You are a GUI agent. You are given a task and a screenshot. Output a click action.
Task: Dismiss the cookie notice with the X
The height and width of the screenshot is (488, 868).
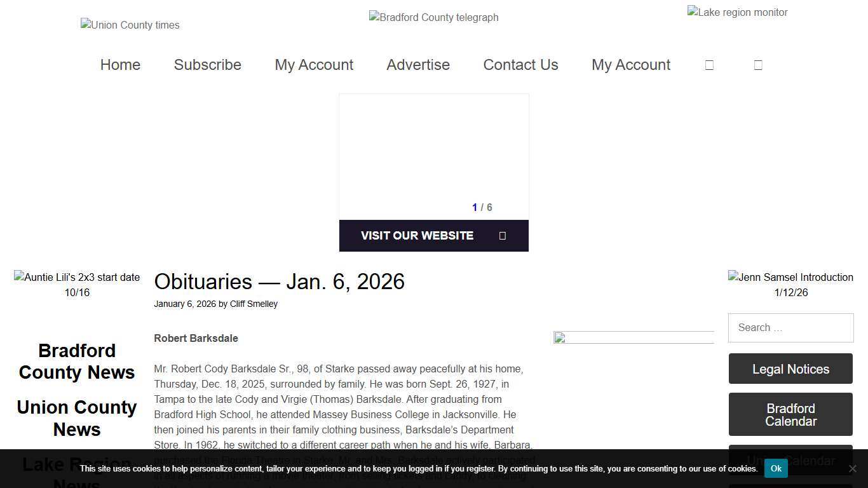tap(852, 469)
